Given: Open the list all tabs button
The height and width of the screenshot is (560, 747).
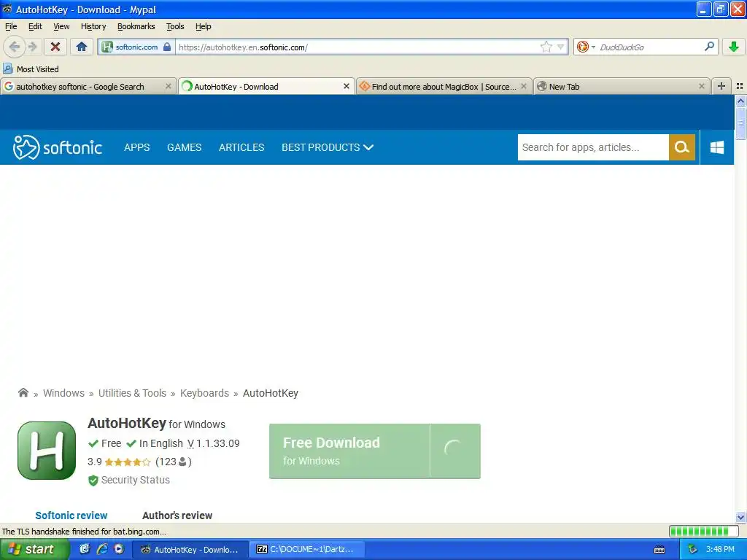Looking at the screenshot, I should [x=740, y=86].
